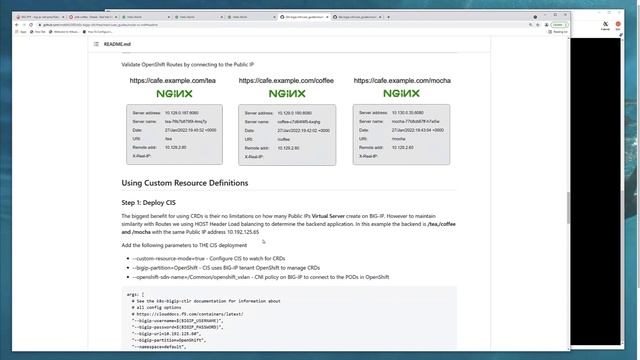Switch to the fifth browser tab

[x=251, y=17]
